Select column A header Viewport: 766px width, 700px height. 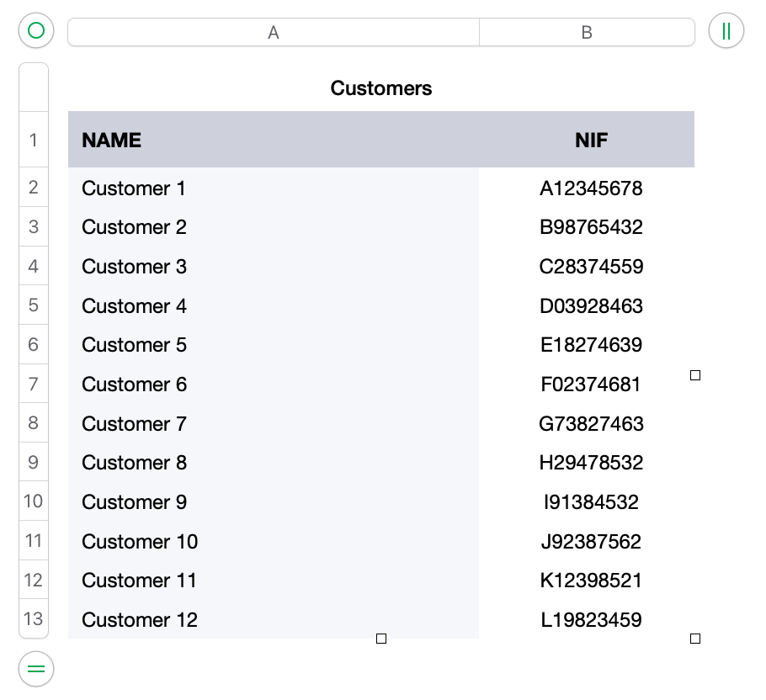pyautogui.click(x=274, y=32)
